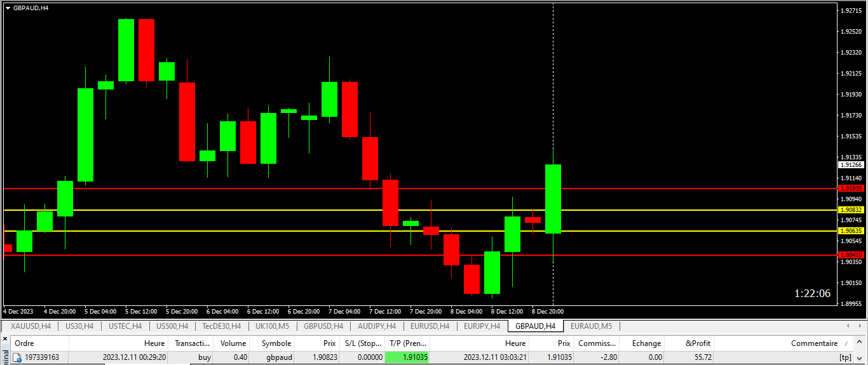Click the GBPAUD,H4 chart title label
The width and height of the screenshot is (868, 365).
(31, 8)
